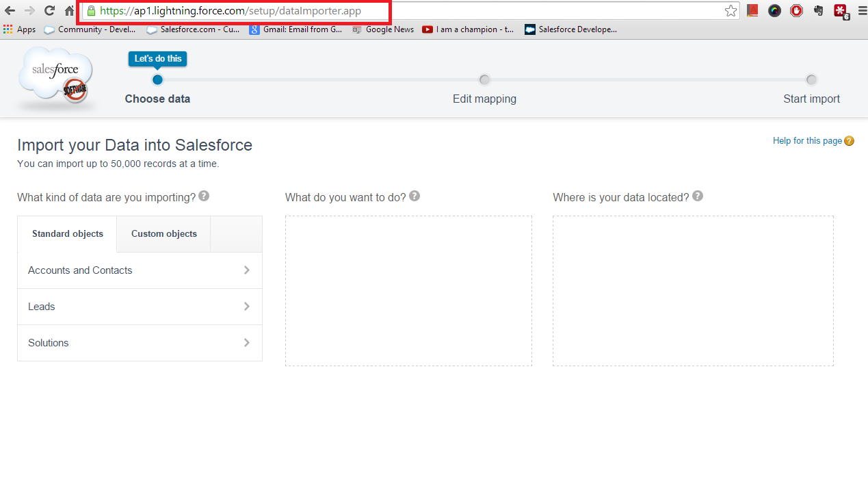Image resolution: width=868 pixels, height=499 pixels.
Task: Open the Salesforce.com - Cu... bookmark
Action: tap(194, 29)
